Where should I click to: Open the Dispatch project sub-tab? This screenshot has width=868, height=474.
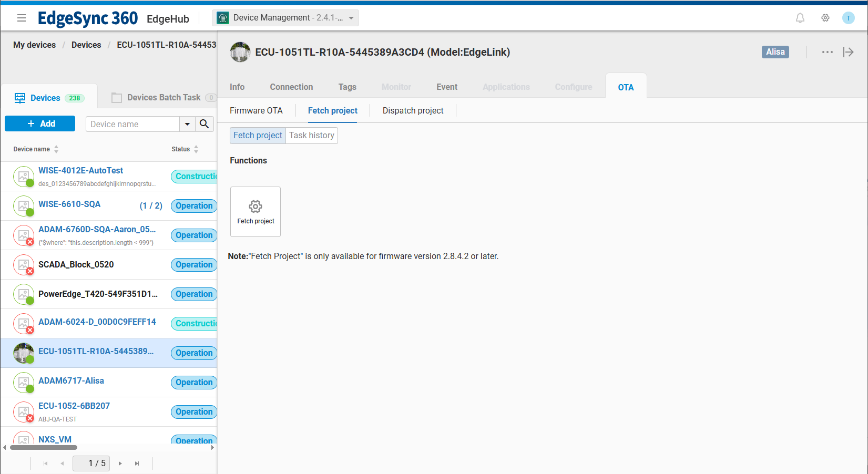(413, 111)
